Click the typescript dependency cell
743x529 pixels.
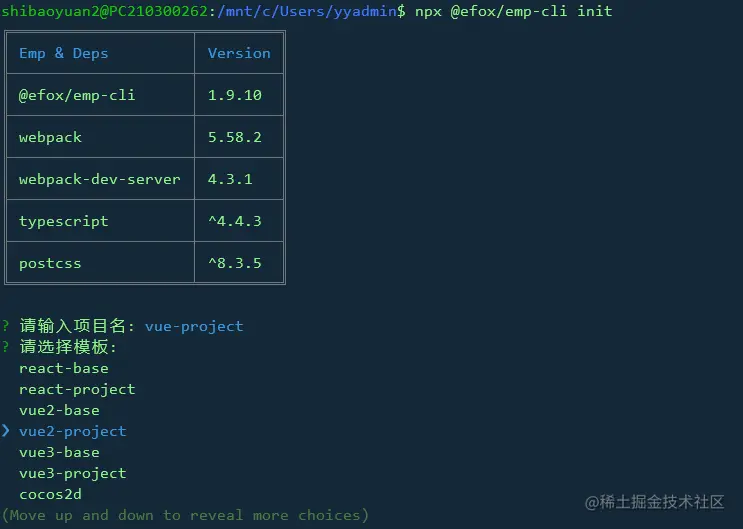[x=63, y=221]
